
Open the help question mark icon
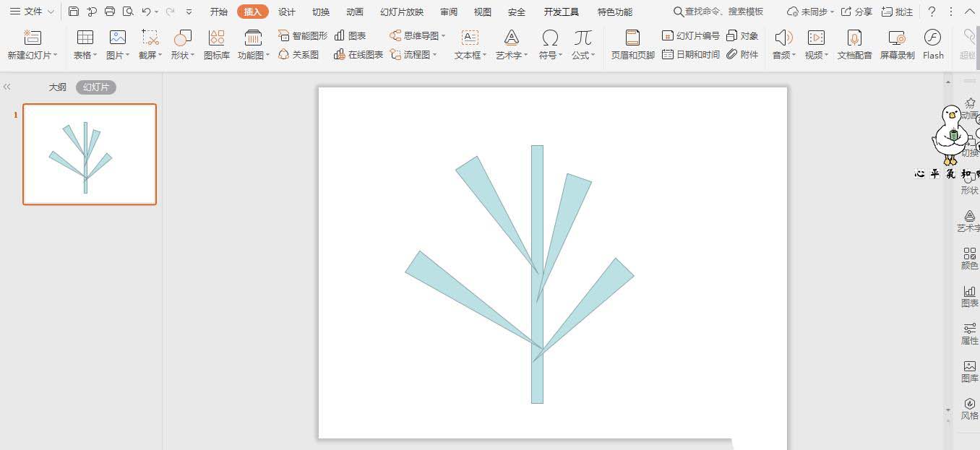click(x=932, y=12)
